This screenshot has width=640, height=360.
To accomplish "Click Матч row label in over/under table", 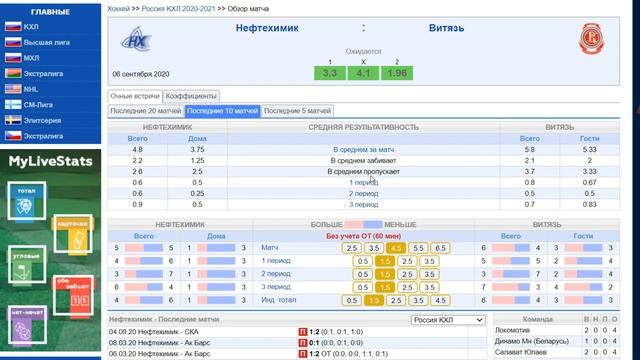I will (270, 248).
